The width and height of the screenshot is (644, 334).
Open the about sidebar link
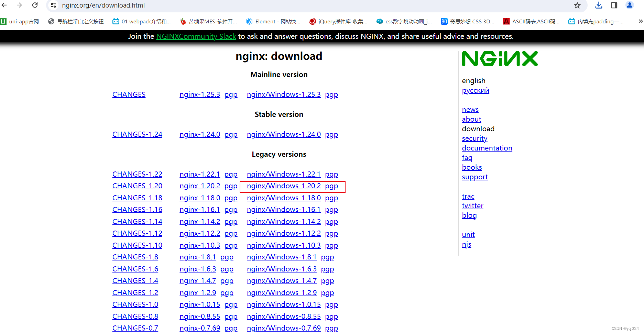(x=471, y=119)
